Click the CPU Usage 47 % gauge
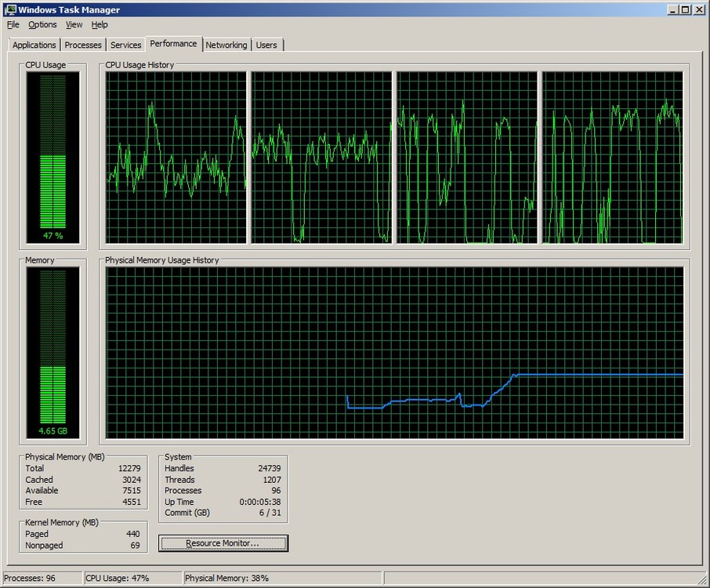Viewport: 710px width, 588px height. [53, 158]
